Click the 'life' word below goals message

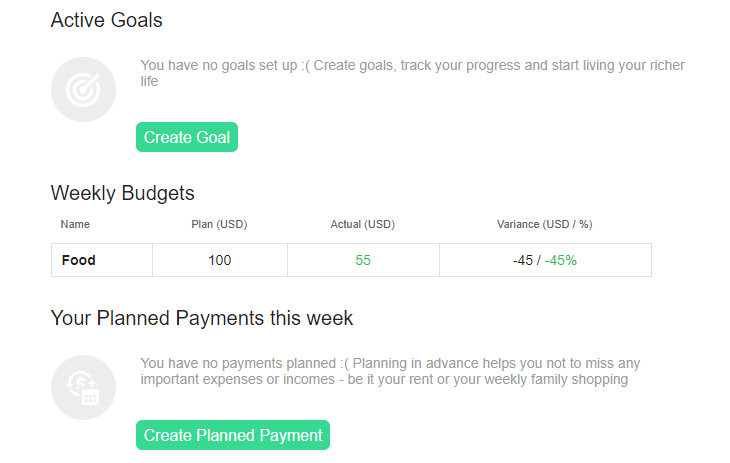point(149,81)
